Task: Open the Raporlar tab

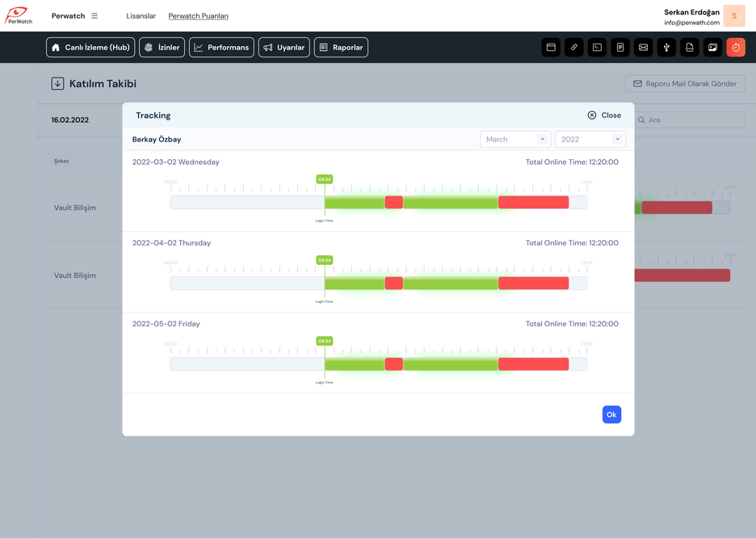Action: point(341,47)
